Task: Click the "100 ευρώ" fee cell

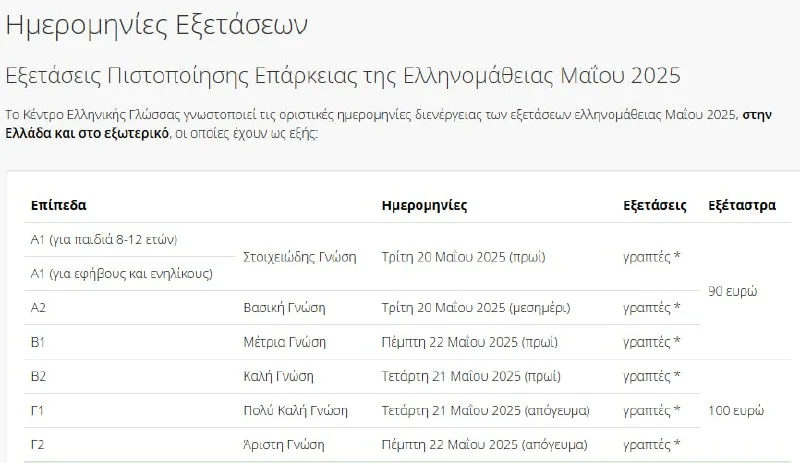Action: coord(736,410)
